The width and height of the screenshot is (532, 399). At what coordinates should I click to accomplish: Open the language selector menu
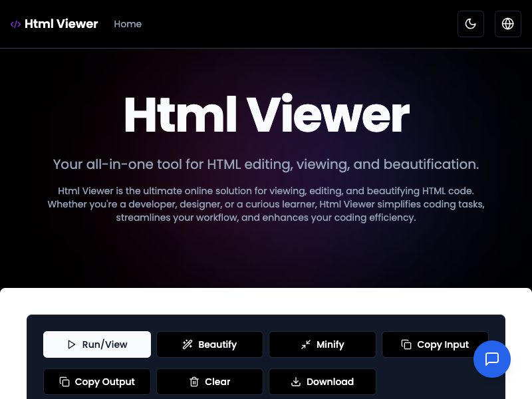coord(508,24)
